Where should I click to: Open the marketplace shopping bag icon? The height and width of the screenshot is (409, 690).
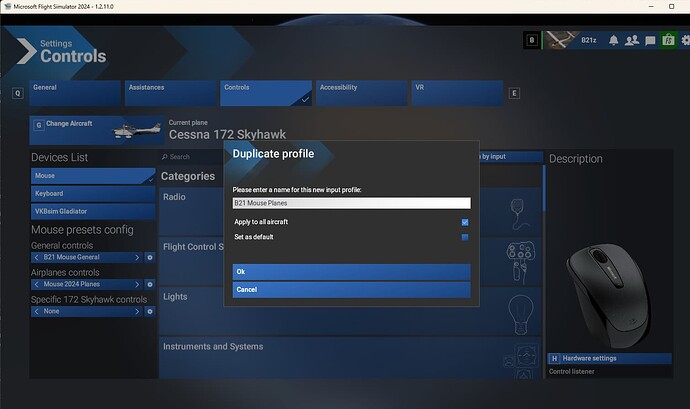pos(668,40)
